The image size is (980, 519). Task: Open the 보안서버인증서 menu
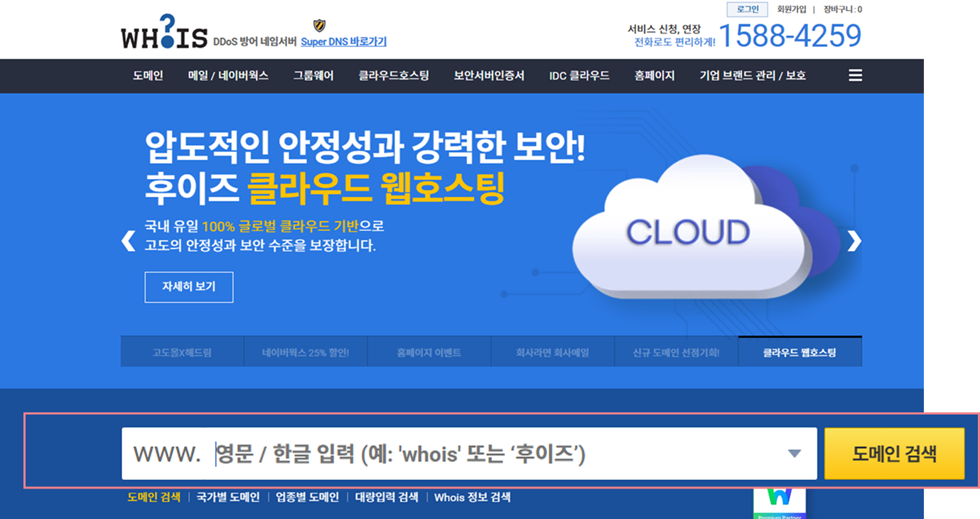pos(489,75)
